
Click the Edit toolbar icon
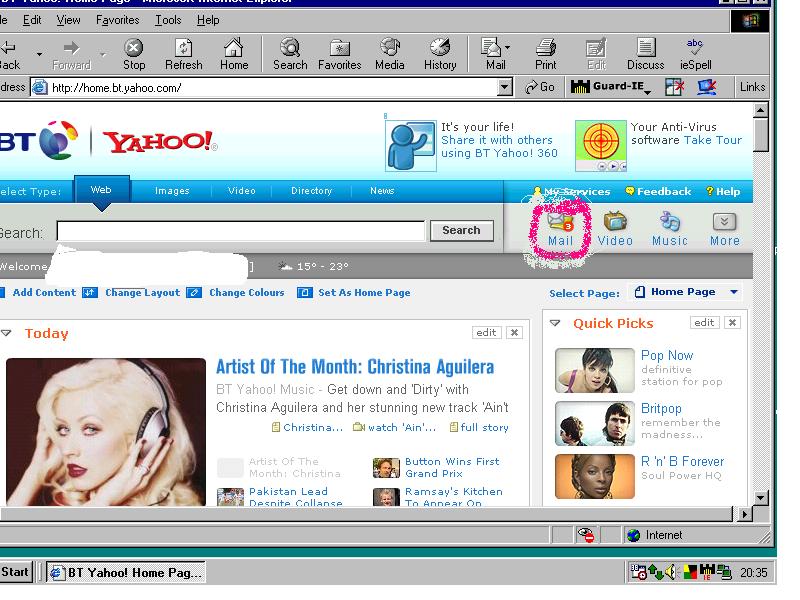(x=596, y=54)
